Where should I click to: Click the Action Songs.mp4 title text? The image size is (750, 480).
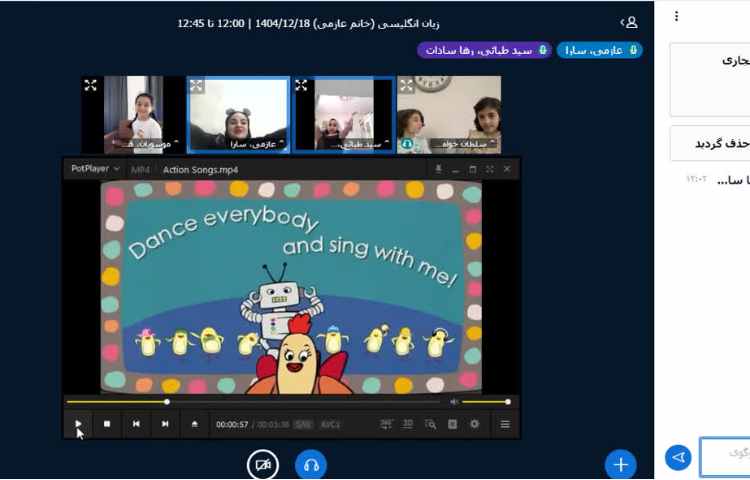[200, 170]
